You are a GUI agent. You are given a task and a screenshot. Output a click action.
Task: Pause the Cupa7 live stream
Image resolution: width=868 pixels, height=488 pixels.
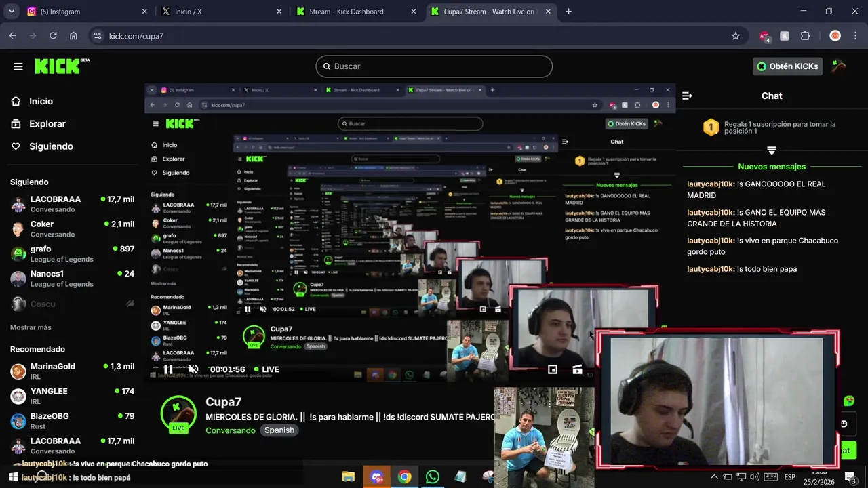pyautogui.click(x=168, y=369)
